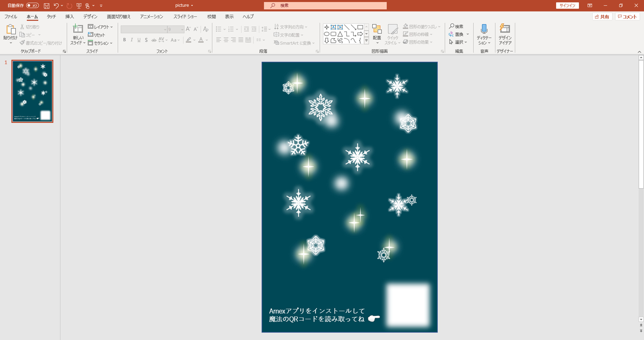This screenshot has height=340, width=644.
Task: Switch to Transitions (画面切り替え) tab
Action: click(x=119, y=16)
